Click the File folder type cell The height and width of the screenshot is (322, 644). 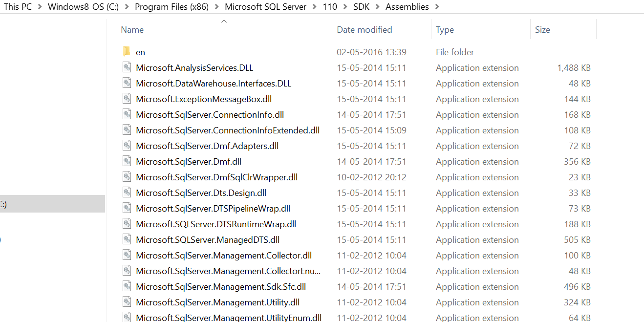pyautogui.click(x=455, y=52)
